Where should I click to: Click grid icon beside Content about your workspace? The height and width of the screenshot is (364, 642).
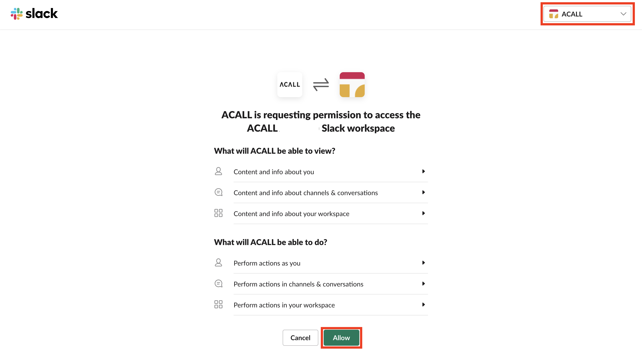(x=218, y=213)
